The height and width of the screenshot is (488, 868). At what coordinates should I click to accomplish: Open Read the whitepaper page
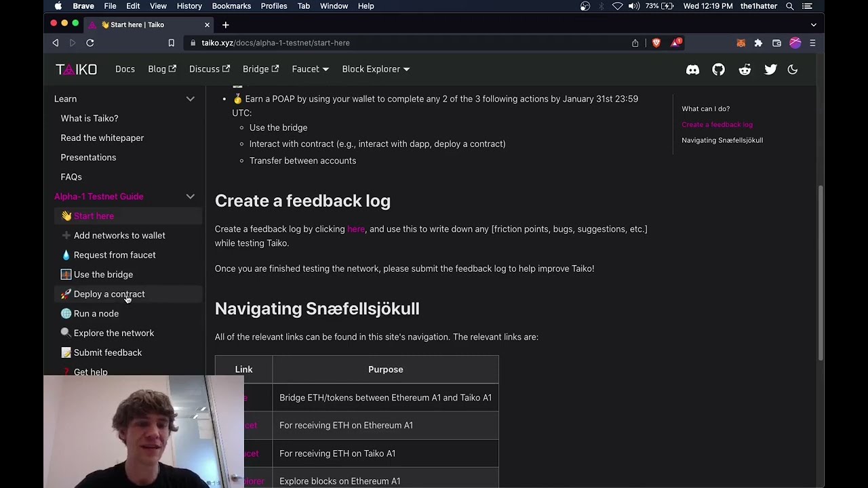point(102,138)
